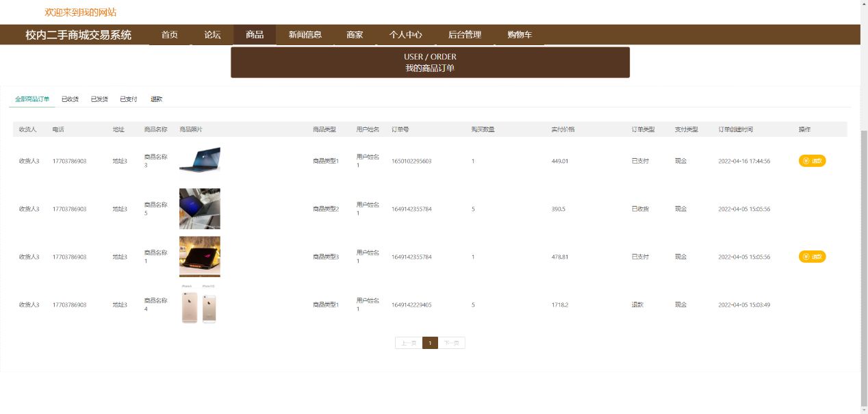Click the price 478.81
868x414 pixels.
click(x=560, y=257)
